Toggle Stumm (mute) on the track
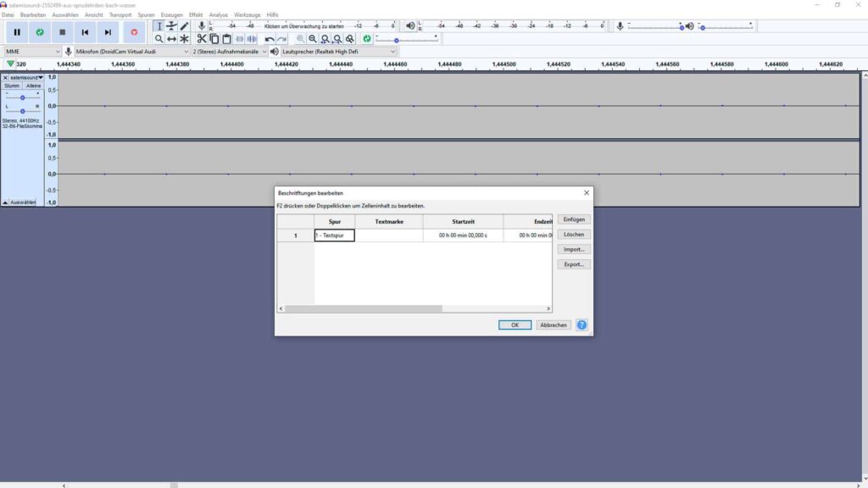The image size is (868, 488). pos(12,86)
